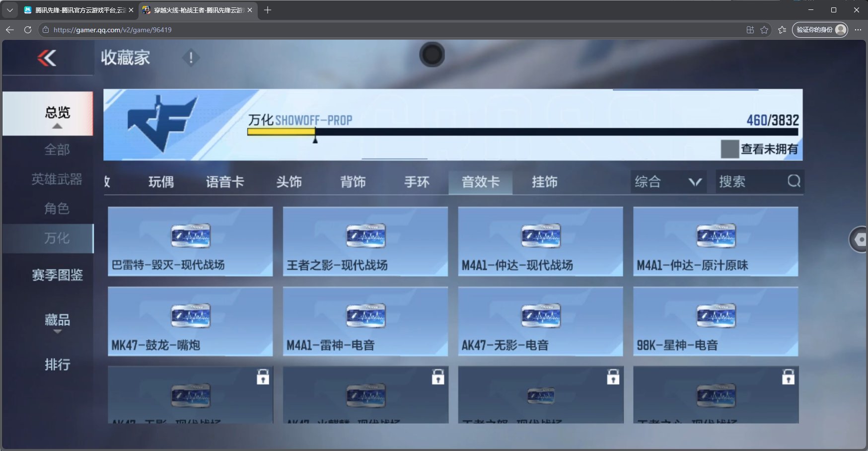Open the favorites list icon
Image resolution: width=868 pixels, height=451 pixels.
point(782,30)
